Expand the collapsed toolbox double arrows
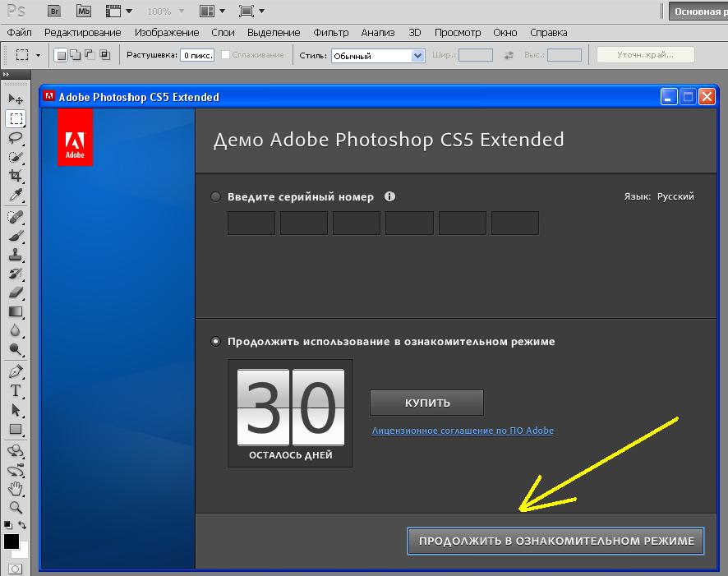The width and height of the screenshot is (728, 576). tap(6, 74)
